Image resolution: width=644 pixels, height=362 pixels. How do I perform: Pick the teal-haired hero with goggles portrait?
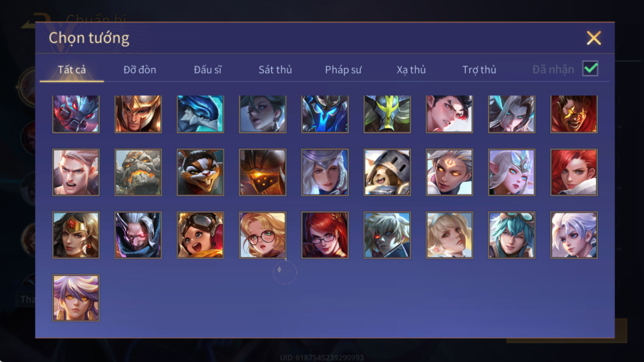pos(512,235)
